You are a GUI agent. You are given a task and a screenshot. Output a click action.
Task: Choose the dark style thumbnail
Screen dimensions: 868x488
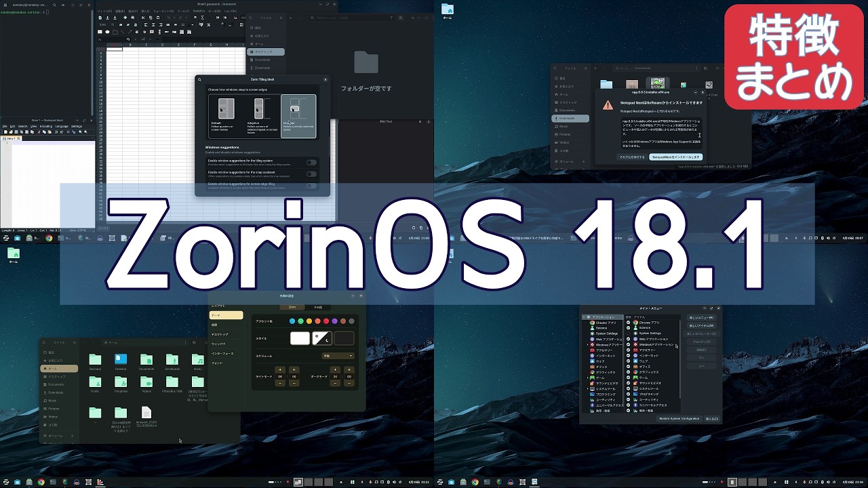point(344,338)
